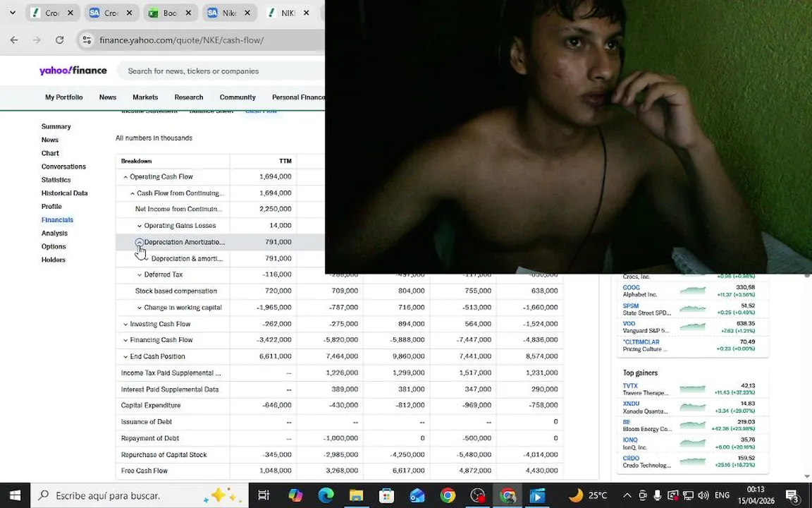The height and width of the screenshot is (508, 812).
Task: Click the address bar URL
Action: pos(182,40)
